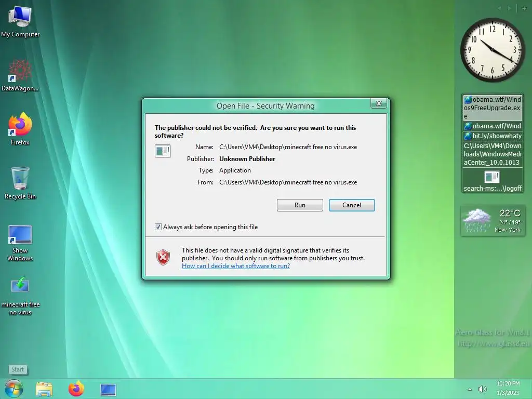Open the My Computer desktop icon
The image size is (532, 399).
pos(20,21)
